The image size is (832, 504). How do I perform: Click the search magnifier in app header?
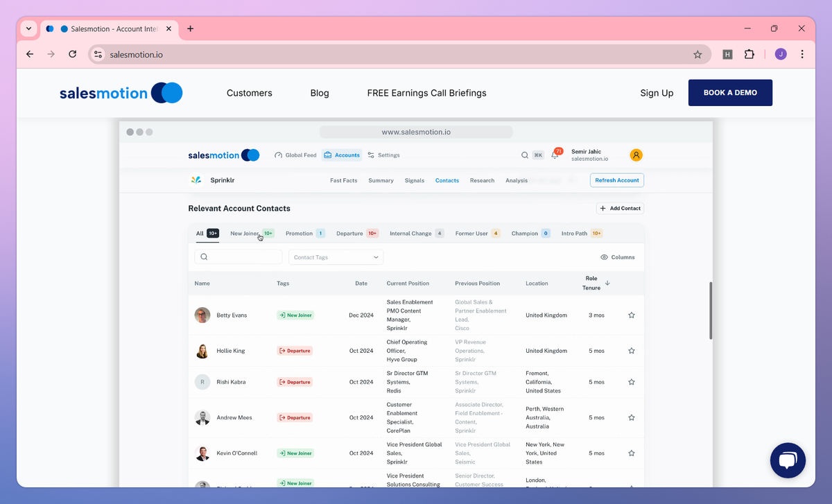[x=525, y=155]
